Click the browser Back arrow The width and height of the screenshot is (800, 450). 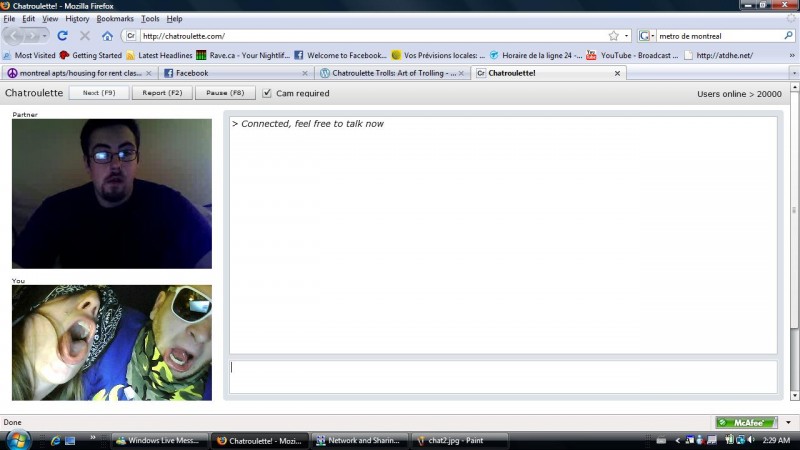coord(13,36)
